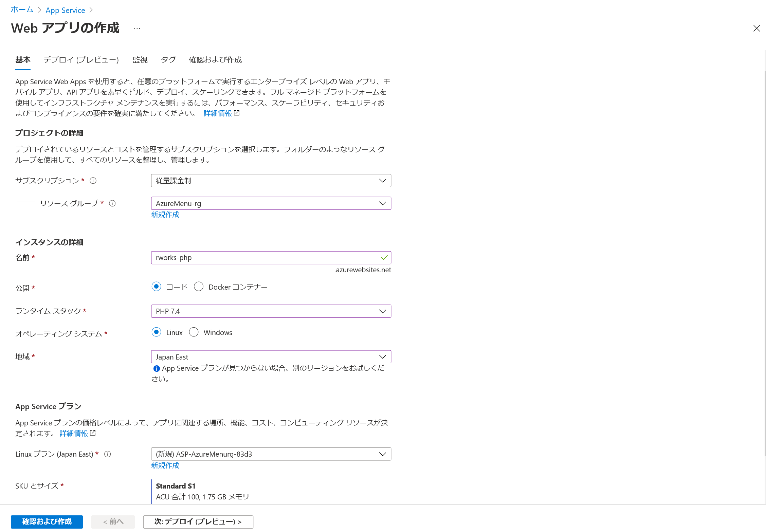Click the breadcrumb chevron after App Service

pos(91,10)
